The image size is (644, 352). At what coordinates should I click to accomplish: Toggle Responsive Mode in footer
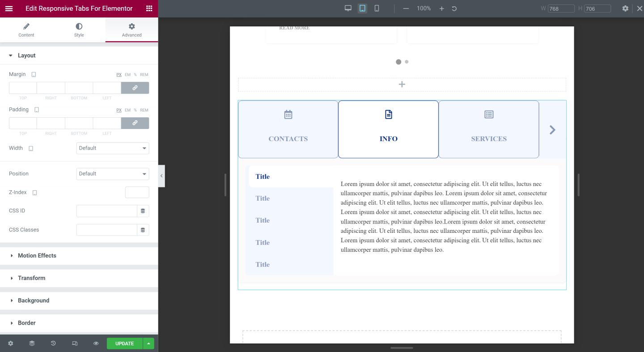pos(75,343)
